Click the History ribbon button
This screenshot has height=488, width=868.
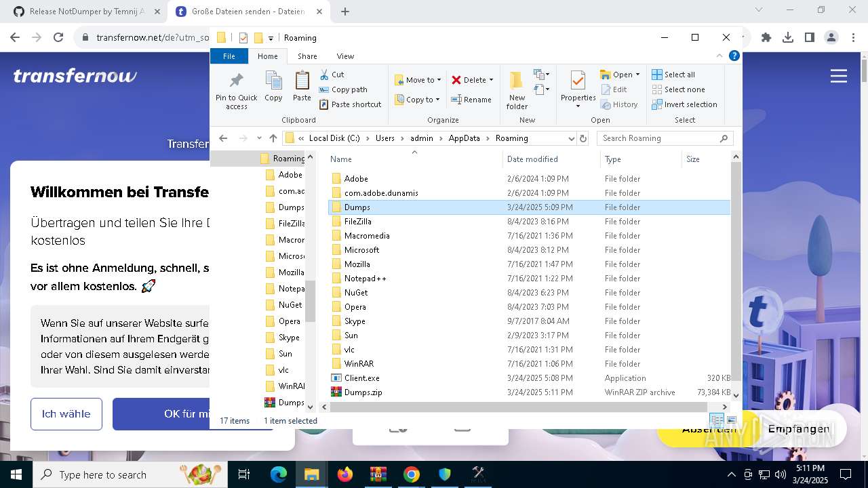620,104
